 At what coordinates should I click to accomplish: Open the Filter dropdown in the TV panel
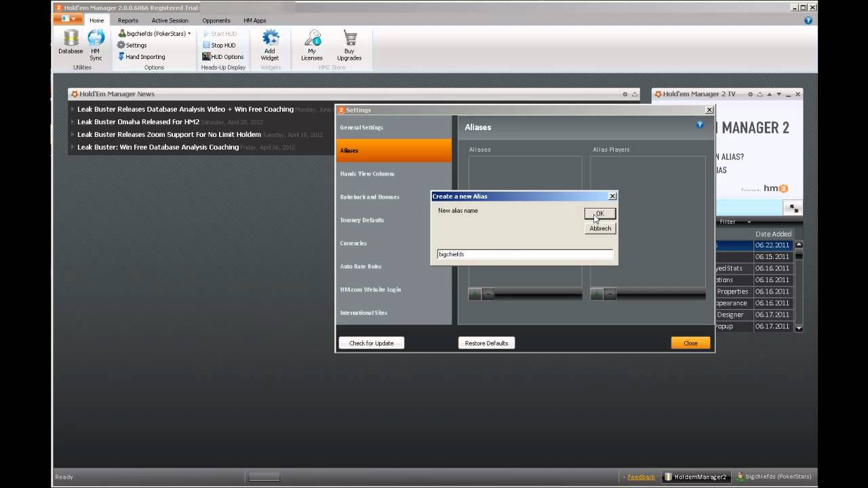click(735, 222)
